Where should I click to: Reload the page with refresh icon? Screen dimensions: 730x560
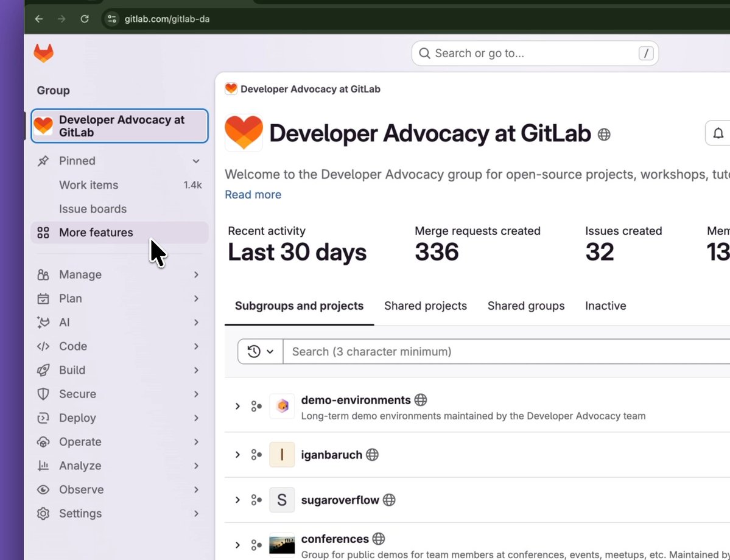(84, 19)
